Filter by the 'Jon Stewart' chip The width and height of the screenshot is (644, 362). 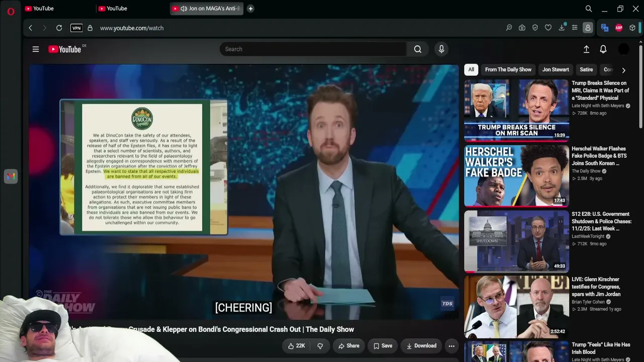tap(555, 69)
